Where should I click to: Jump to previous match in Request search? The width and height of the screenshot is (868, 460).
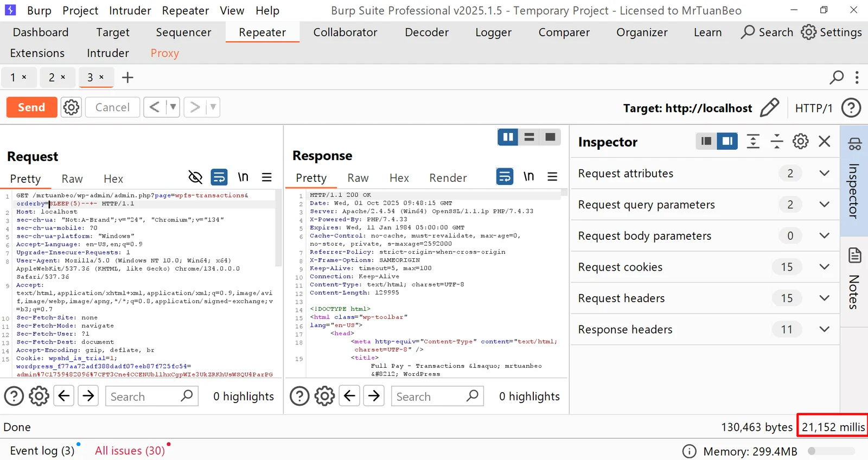coord(64,396)
